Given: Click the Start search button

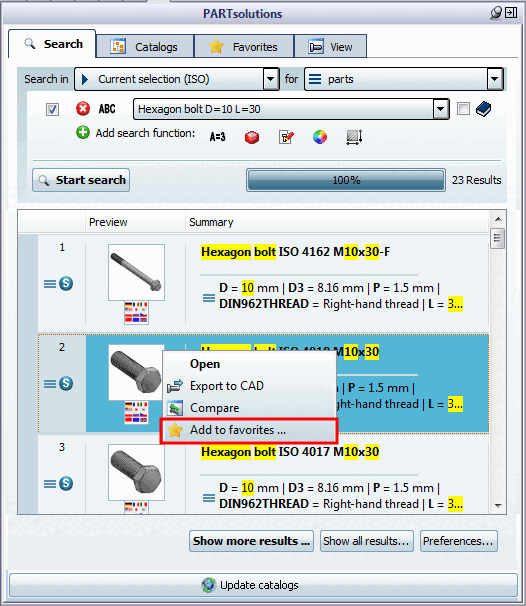Looking at the screenshot, I should [x=81, y=180].
